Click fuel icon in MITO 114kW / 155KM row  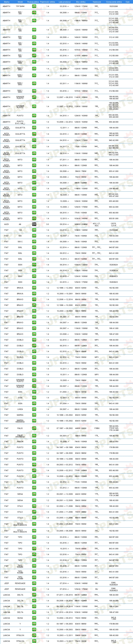[34, 189]
